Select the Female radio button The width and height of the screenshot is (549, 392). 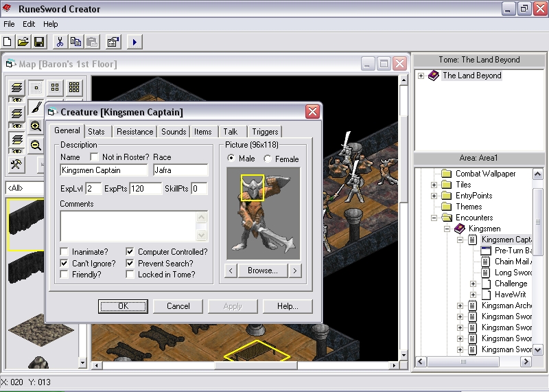[268, 159]
